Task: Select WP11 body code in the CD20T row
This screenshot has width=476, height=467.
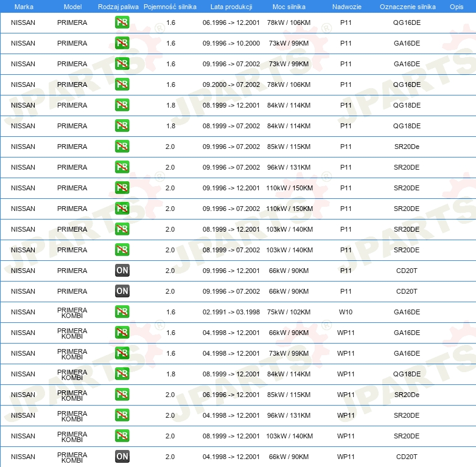Action: (346, 457)
